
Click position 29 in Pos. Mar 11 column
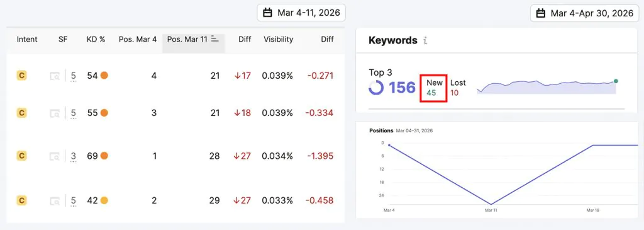click(215, 201)
